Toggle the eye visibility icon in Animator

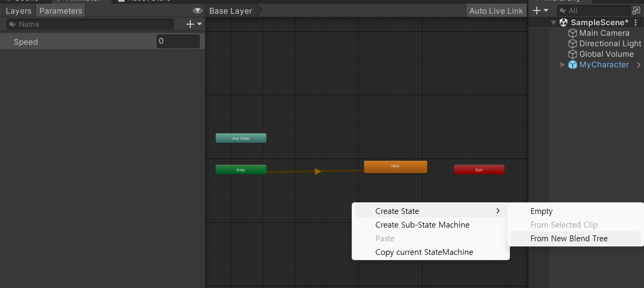click(x=198, y=11)
